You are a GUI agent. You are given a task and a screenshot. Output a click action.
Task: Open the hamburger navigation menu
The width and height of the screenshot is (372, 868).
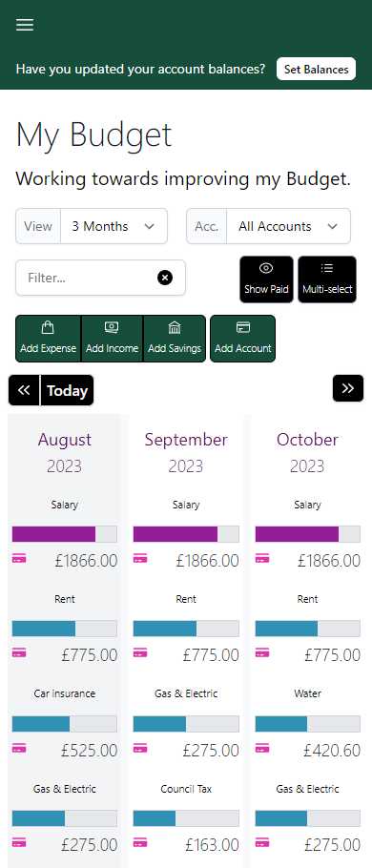coord(25,25)
